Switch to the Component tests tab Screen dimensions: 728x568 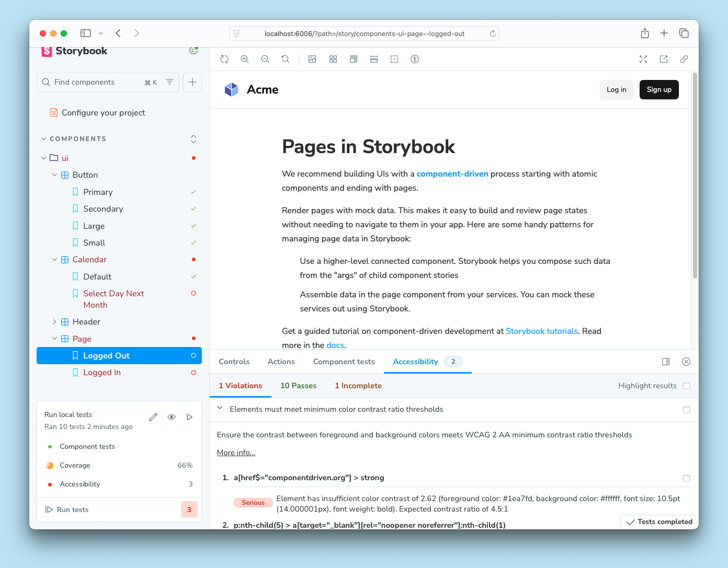344,361
